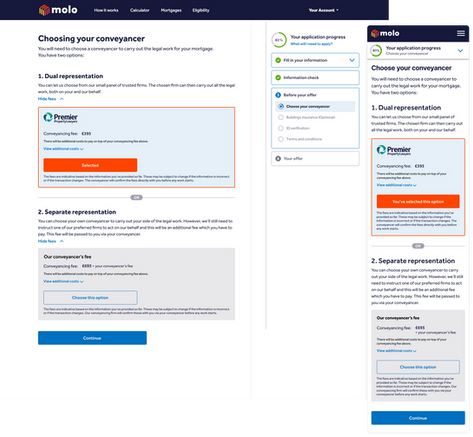Open the hamburger menu in mobile view

[461, 33]
